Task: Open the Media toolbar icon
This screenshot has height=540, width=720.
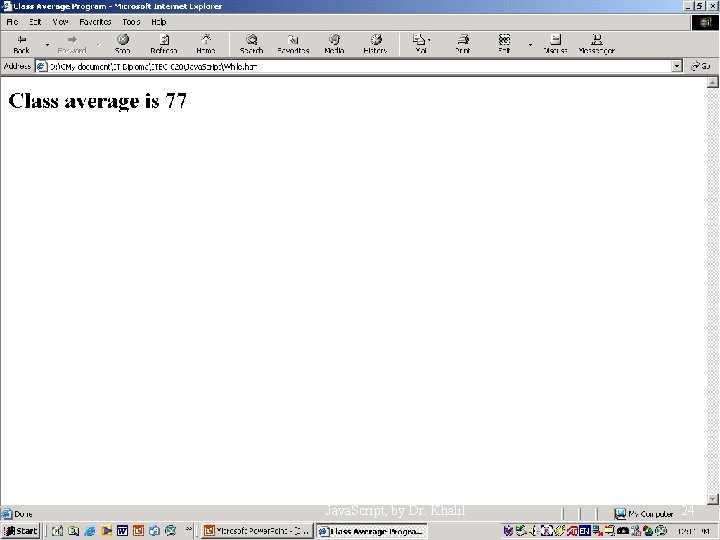Action: (334, 45)
